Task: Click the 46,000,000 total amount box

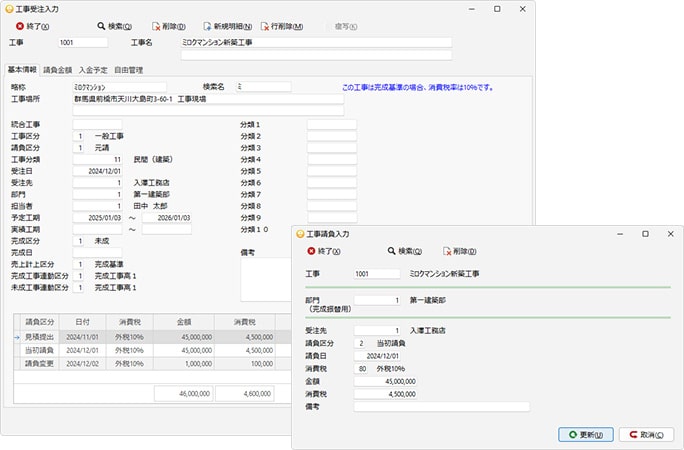Action: pos(184,393)
